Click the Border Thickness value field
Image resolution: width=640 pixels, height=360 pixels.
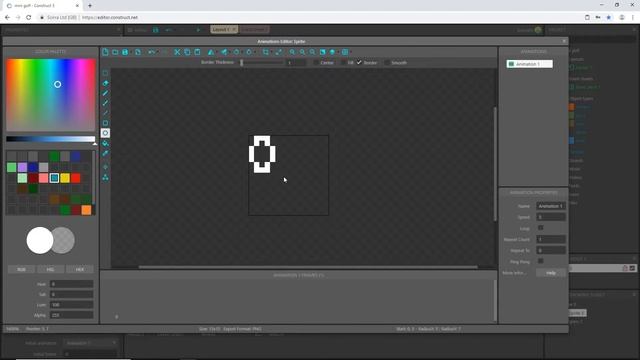[x=296, y=62]
